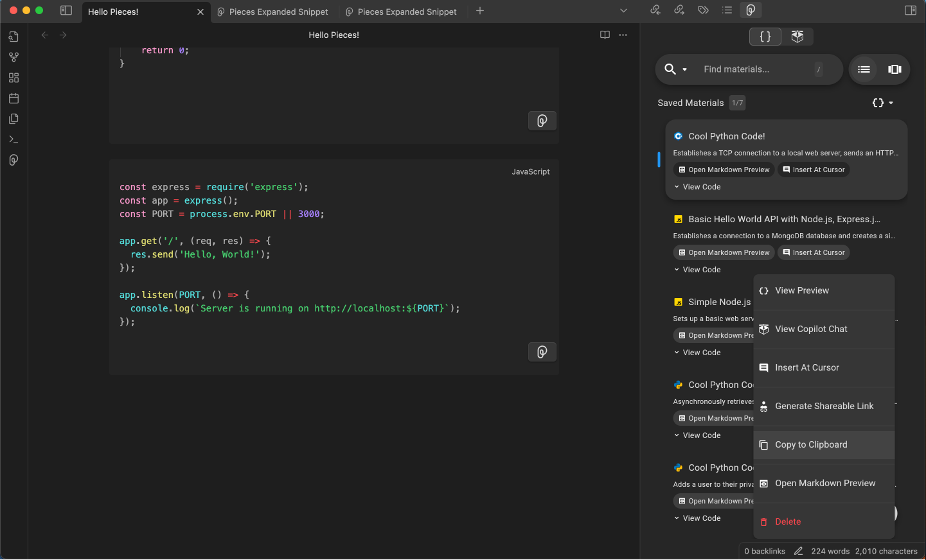
Task: Switch to Pieces Copilot view
Action: tap(797, 37)
